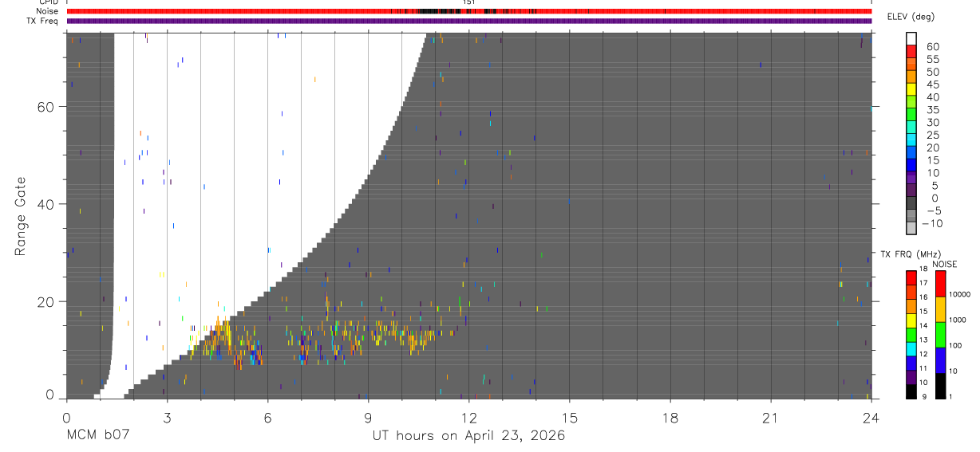Click the '12' tick on UT hours axis

coord(469,418)
